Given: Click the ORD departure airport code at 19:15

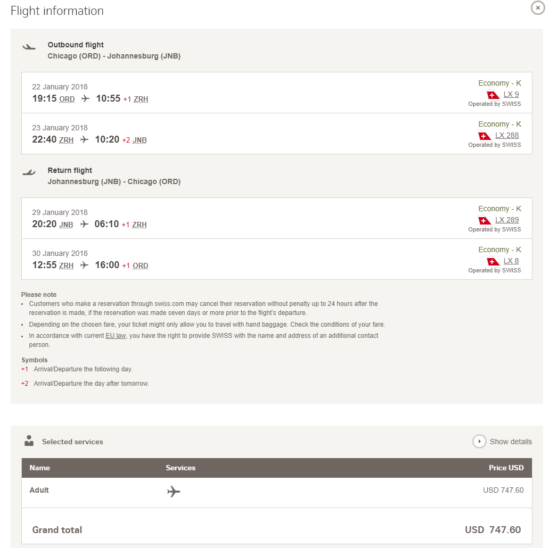Looking at the screenshot, I should [x=67, y=99].
